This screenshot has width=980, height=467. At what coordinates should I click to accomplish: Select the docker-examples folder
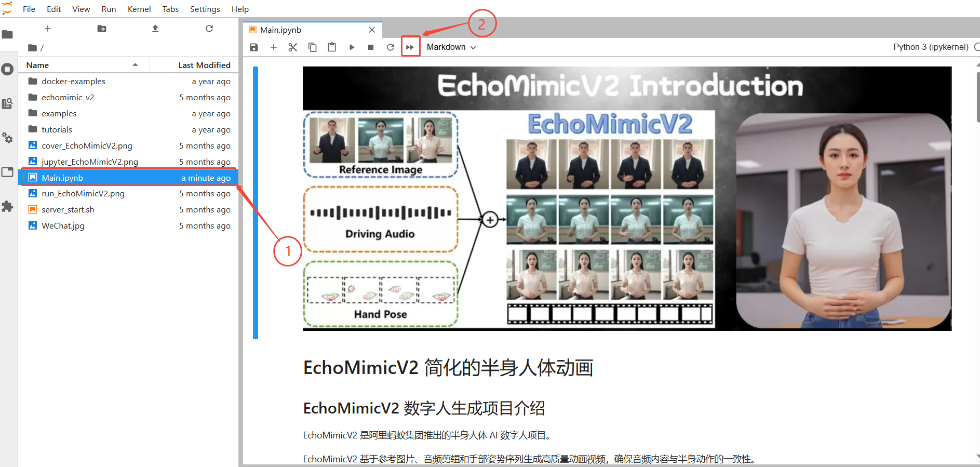pos(129,82)
